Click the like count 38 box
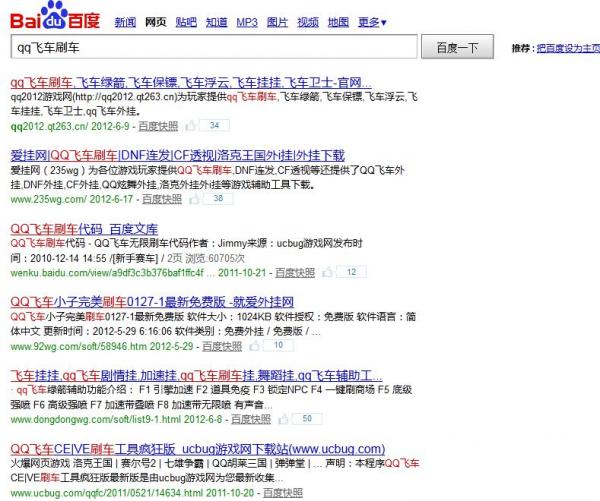The image size is (600, 501). pyautogui.click(x=218, y=198)
